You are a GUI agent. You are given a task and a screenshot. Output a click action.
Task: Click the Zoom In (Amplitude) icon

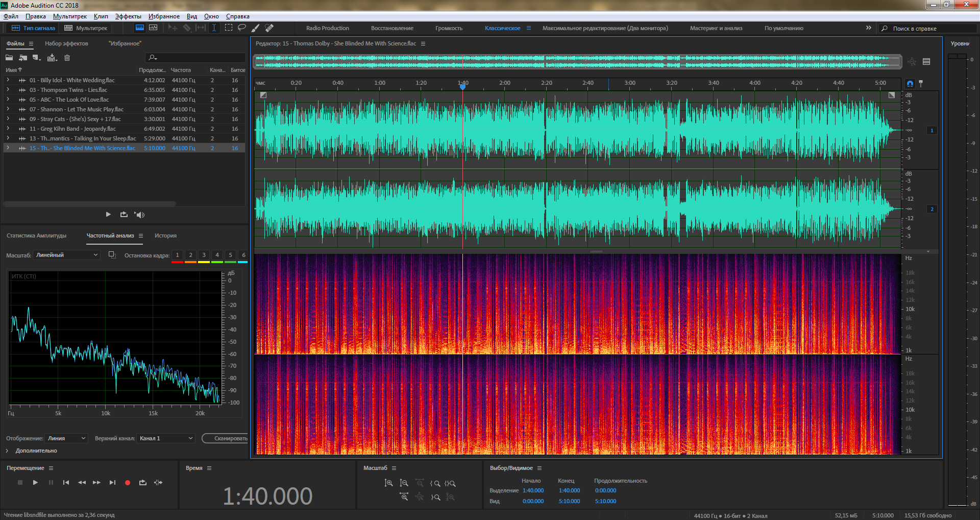388,483
